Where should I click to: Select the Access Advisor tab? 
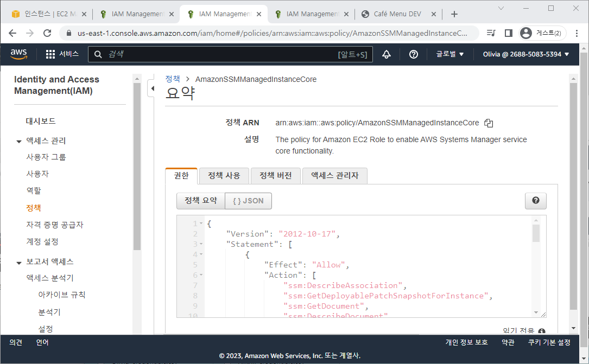click(335, 175)
